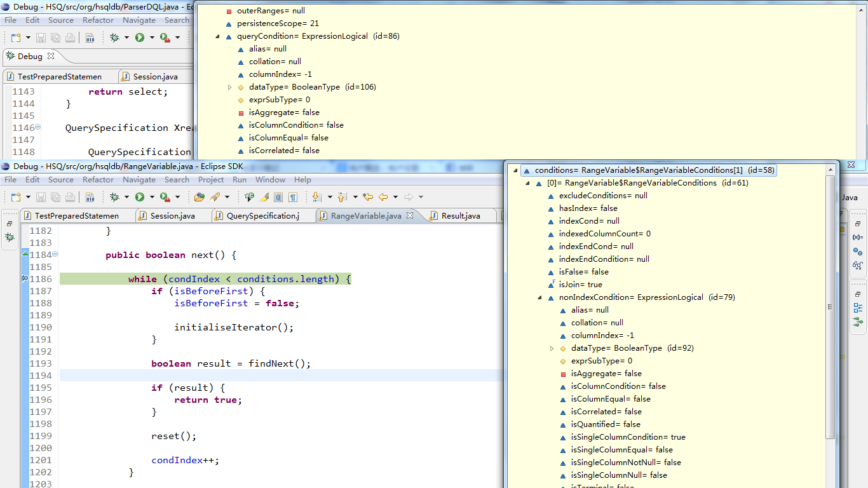Click Print icon in RangeVariable window toolbar
868x488 pixels.
[x=70, y=197]
